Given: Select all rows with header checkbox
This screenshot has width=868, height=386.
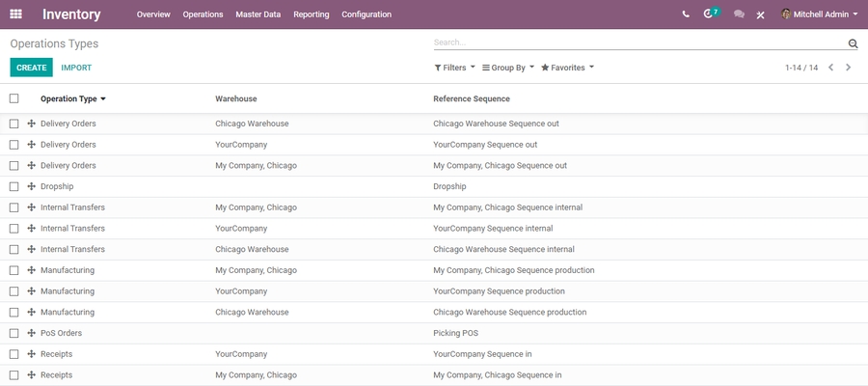Looking at the screenshot, I should (x=14, y=98).
